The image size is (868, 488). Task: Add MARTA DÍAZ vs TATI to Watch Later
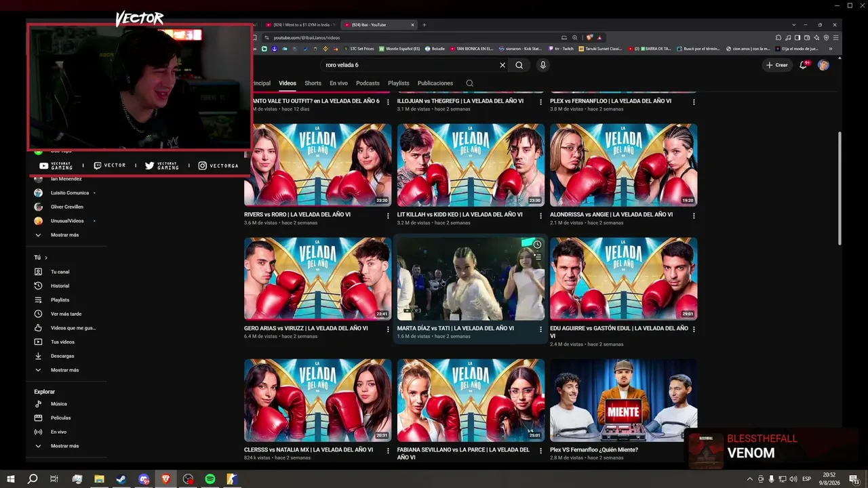[x=537, y=245]
